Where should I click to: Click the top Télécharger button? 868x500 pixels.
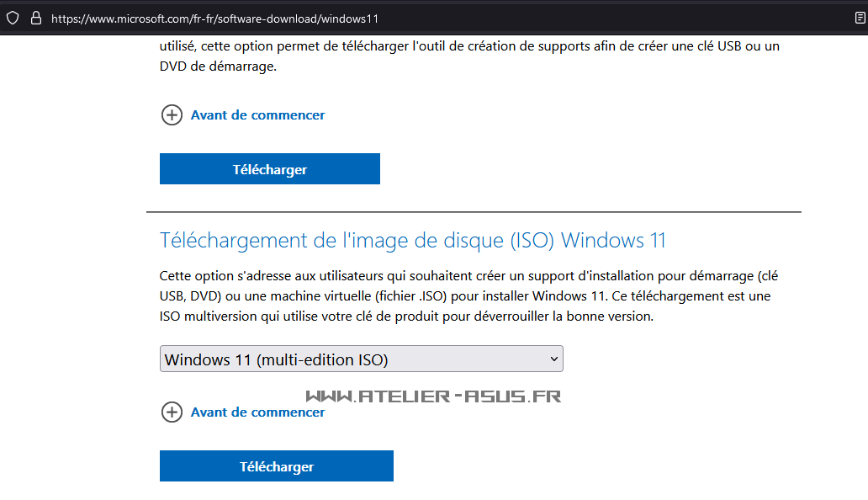(x=269, y=168)
